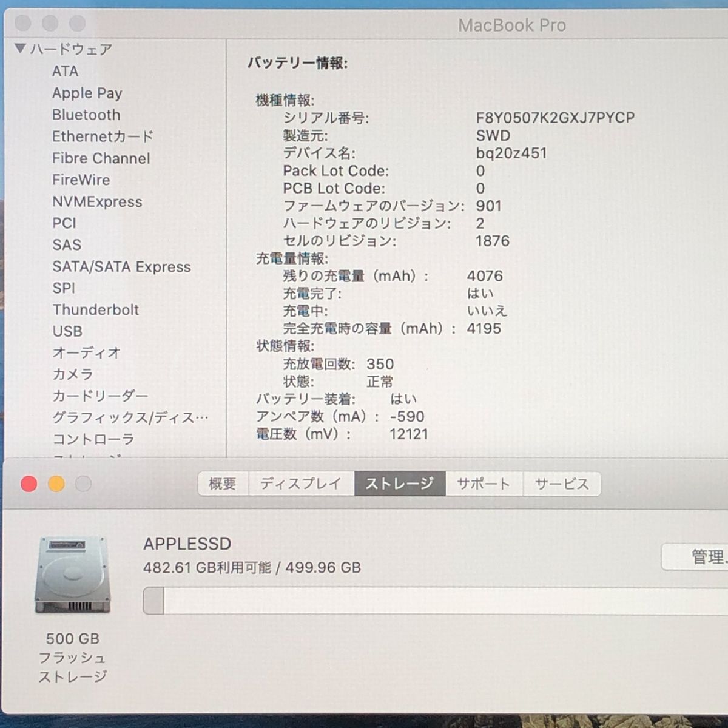Click the cycle count value 350

click(x=380, y=364)
